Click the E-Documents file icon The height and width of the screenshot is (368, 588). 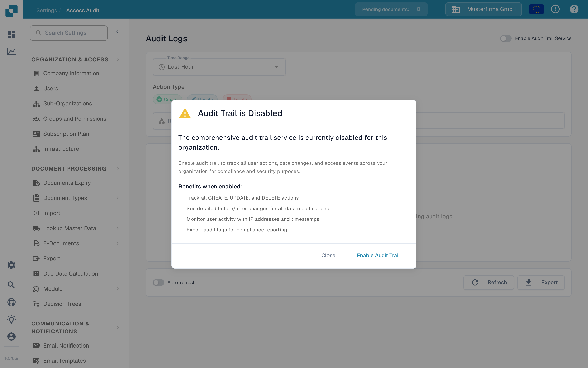click(x=36, y=243)
